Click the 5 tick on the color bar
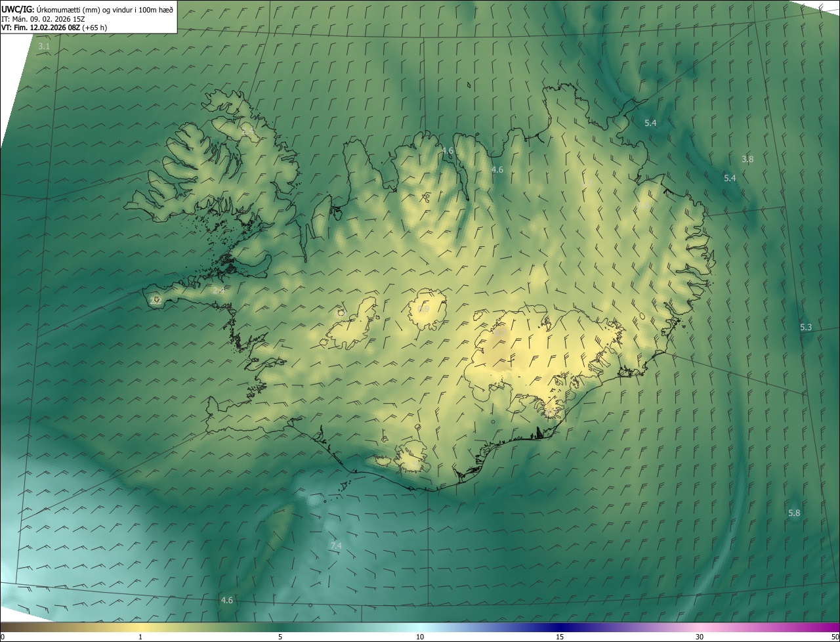The image size is (840, 642). pyautogui.click(x=280, y=637)
